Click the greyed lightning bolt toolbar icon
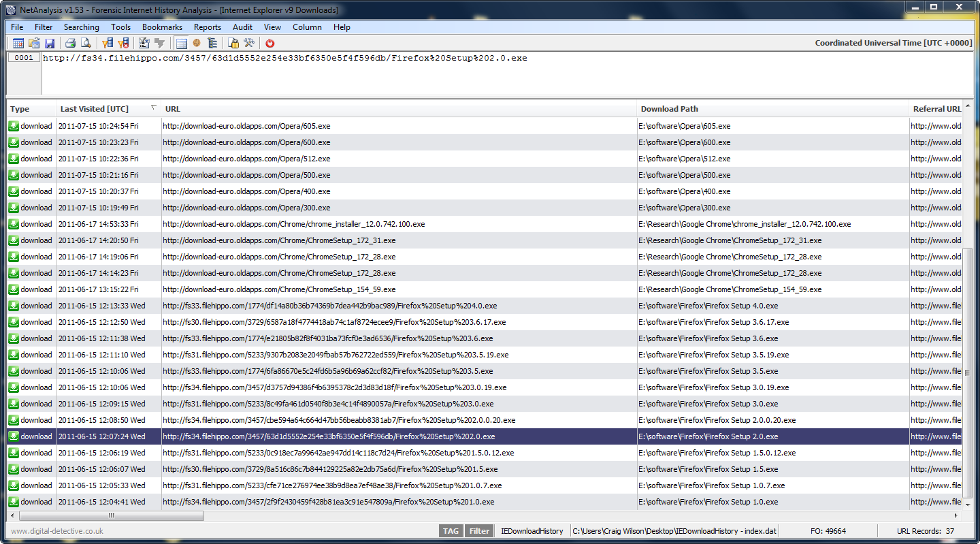Screen dimensions: 980x544 [160, 43]
